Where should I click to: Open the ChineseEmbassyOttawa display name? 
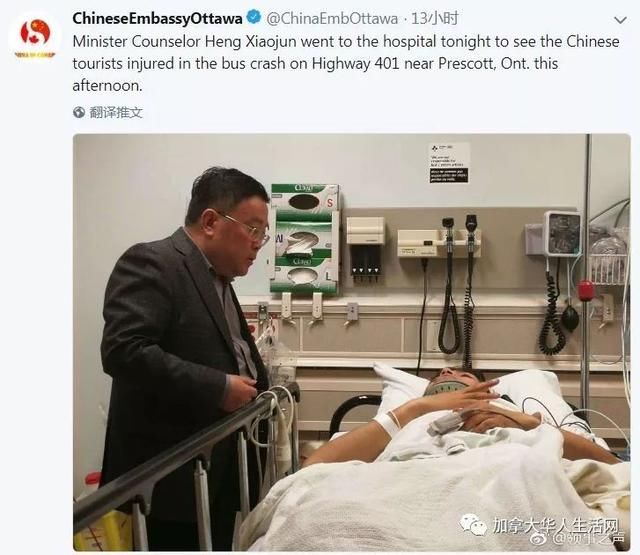[157, 18]
